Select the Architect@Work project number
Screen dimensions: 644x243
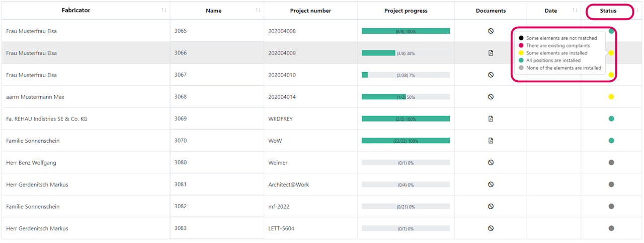289,185
